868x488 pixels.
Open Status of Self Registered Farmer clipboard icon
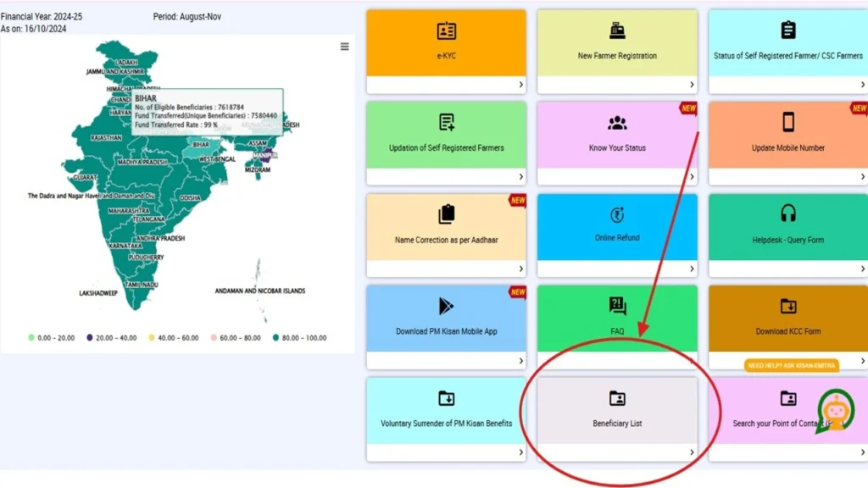[788, 30]
